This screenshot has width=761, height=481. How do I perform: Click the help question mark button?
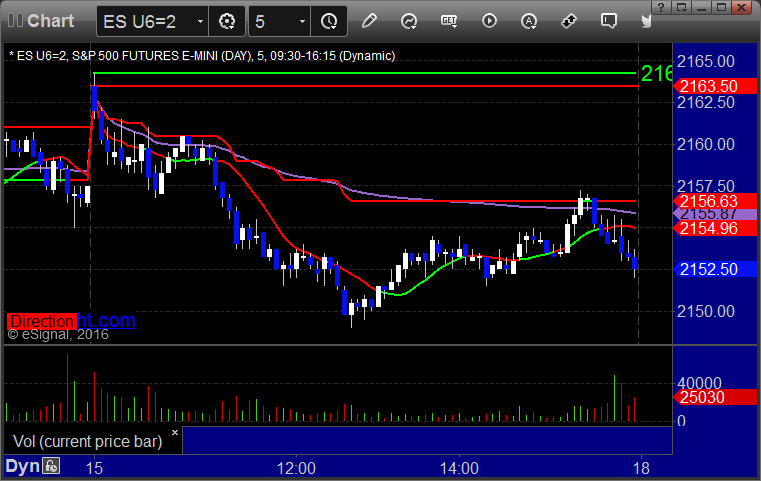[661, 7]
